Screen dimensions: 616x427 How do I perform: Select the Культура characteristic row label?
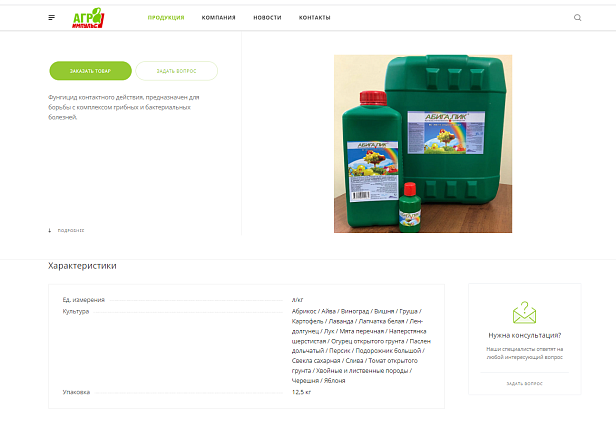pos(76,312)
